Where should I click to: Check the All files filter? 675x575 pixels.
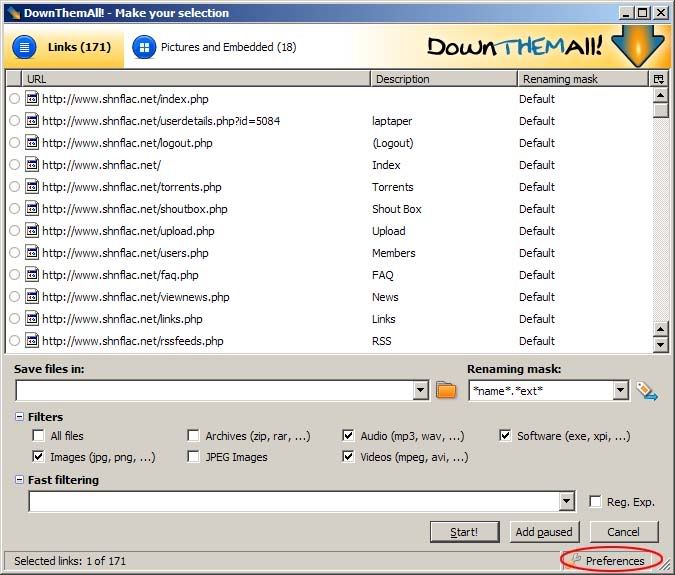38,436
